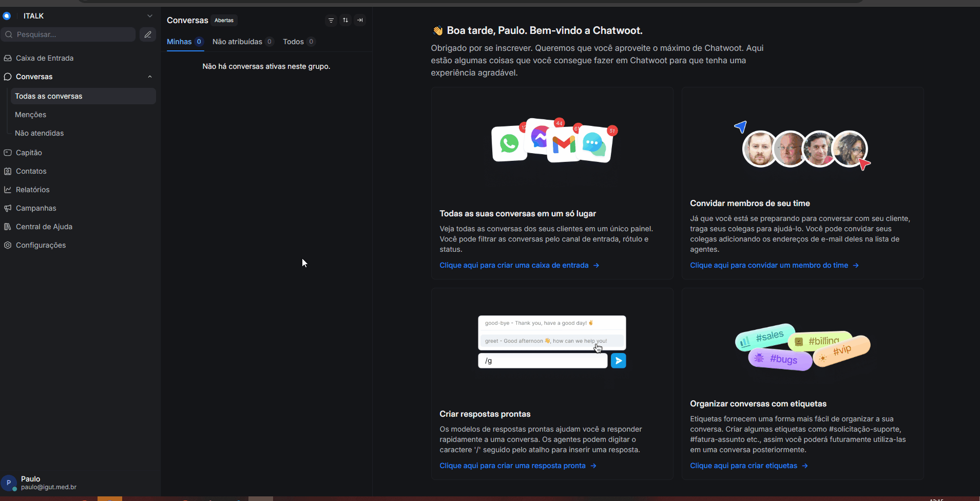Switch to the Não atribuídas tab
The height and width of the screenshot is (501, 980).
click(243, 42)
